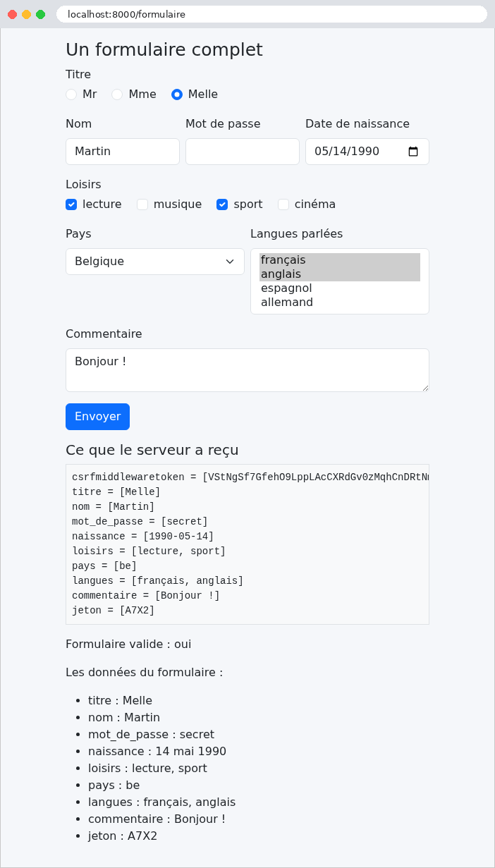The image size is (495, 868).
Task: Open the Pays dropdown showing Belgique
Action: (x=155, y=262)
